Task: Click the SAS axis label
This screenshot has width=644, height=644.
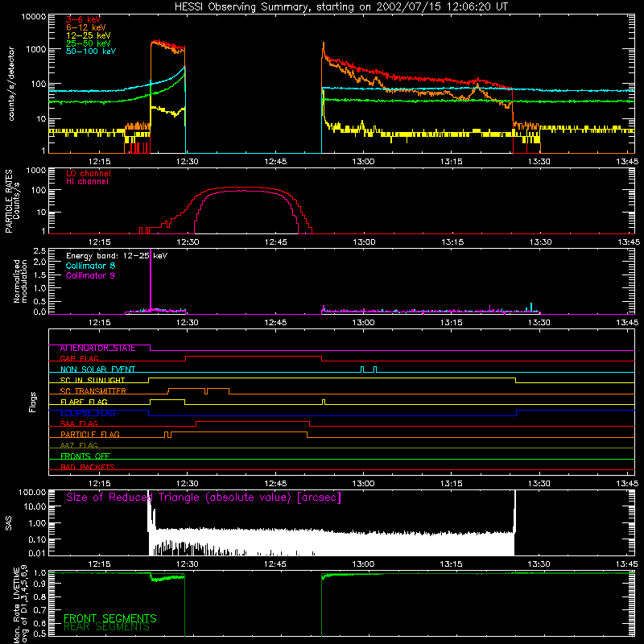Action: [9, 524]
